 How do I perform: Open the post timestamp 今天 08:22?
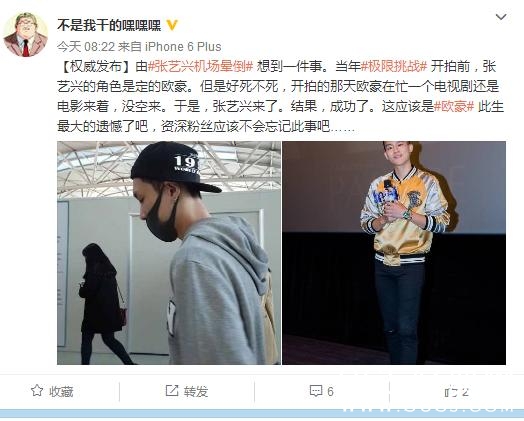86,46
